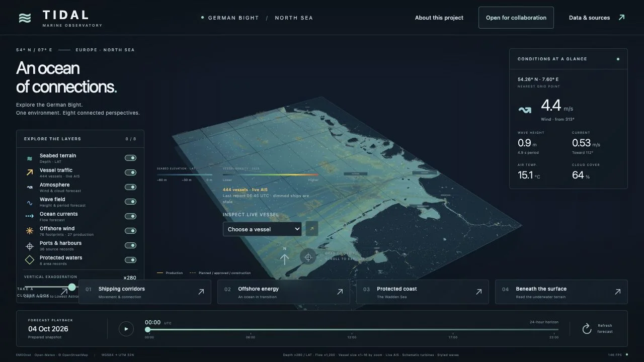The width and height of the screenshot is (644, 362).
Task: Click the Refresh forecast button label
Action: click(605, 328)
